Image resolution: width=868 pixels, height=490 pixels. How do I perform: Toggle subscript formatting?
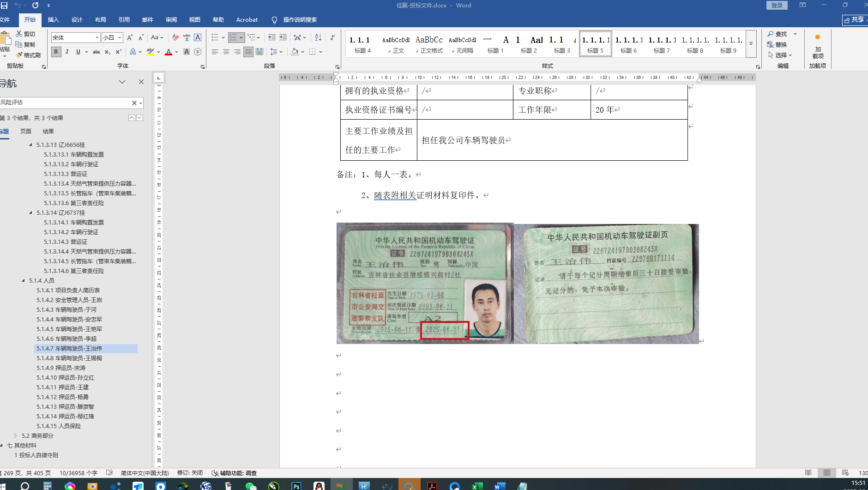pos(108,52)
